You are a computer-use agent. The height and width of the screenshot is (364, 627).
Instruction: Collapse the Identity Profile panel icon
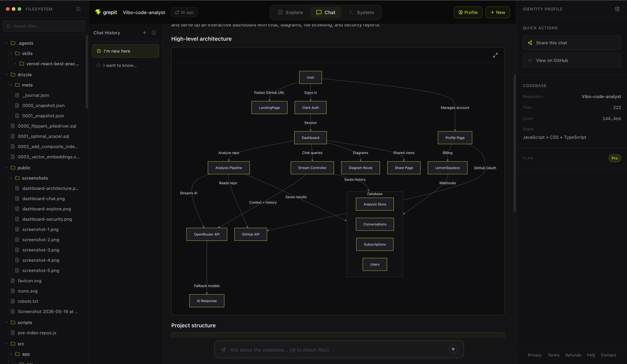pyautogui.click(x=617, y=9)
